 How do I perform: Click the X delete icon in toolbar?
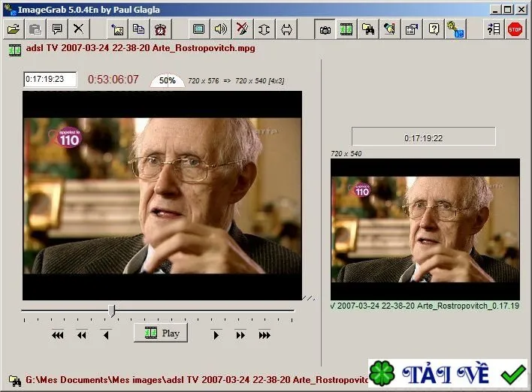point(78,29)
